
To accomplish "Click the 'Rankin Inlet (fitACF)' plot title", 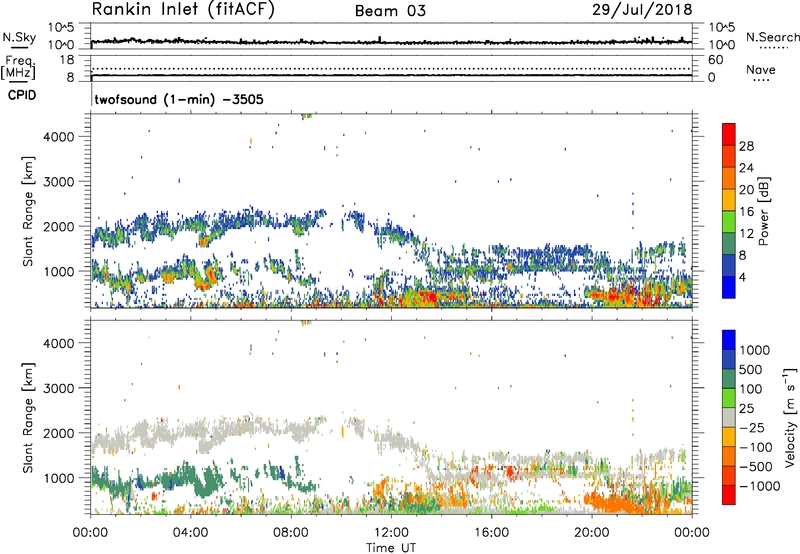I will click(183, 10).
